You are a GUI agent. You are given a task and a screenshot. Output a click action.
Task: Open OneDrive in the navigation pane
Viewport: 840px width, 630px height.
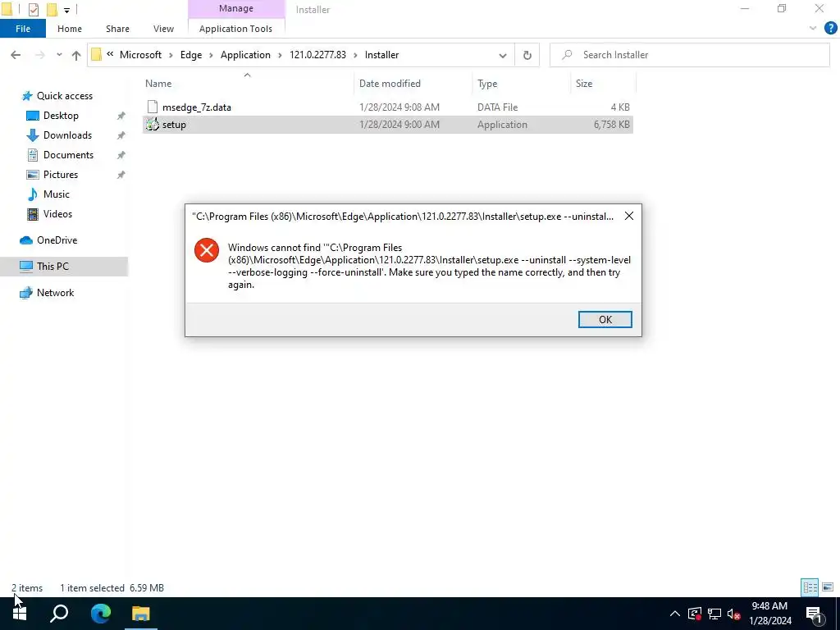coord(57,240)
